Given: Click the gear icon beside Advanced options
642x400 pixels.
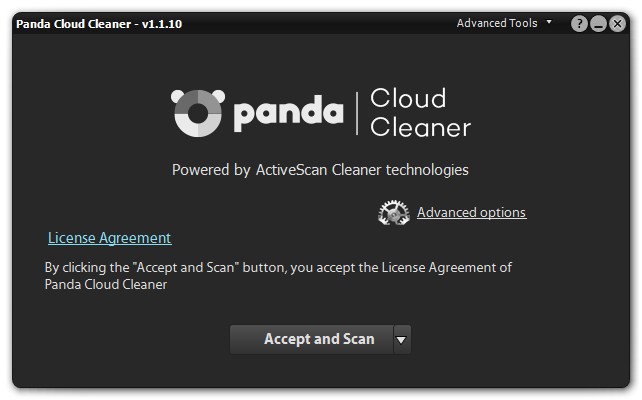Looking at the screenshot, I should [393, 212].
